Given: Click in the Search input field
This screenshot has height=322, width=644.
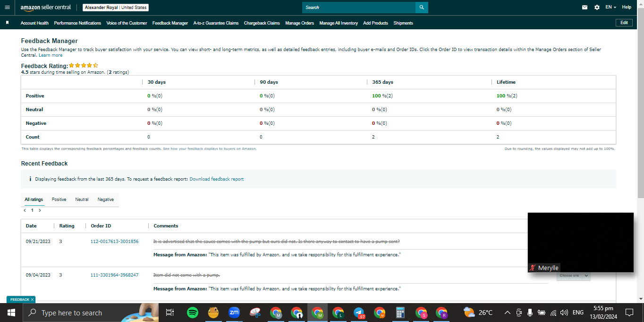Looking at the screenshot, I should 359,8.
